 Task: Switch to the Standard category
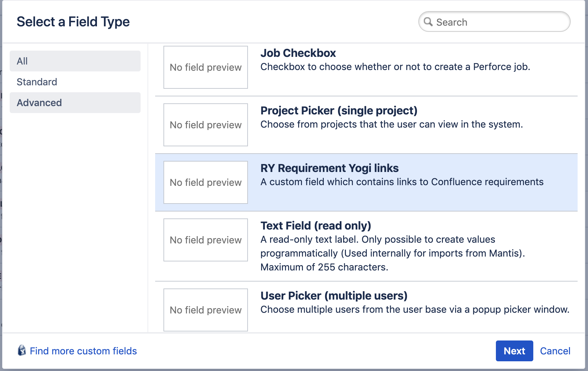[75, 82]
